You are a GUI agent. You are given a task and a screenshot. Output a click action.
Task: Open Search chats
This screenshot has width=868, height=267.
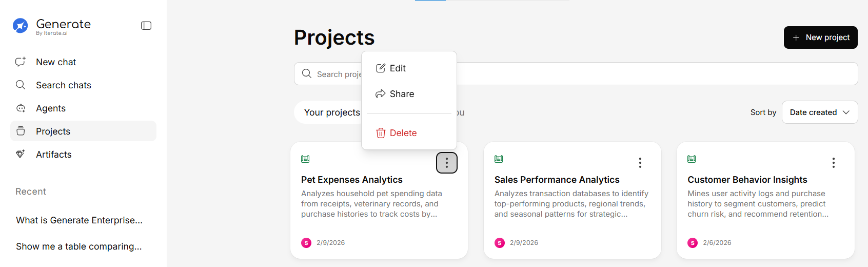[x=63, y=85]
